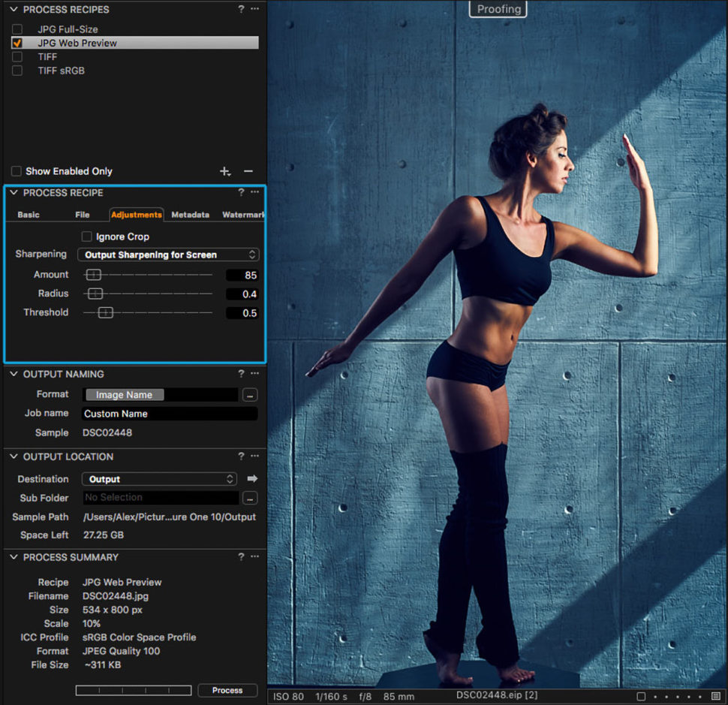Remove selected recipe using the minus icon
The image size is (728, 705).
pos(248,171)
